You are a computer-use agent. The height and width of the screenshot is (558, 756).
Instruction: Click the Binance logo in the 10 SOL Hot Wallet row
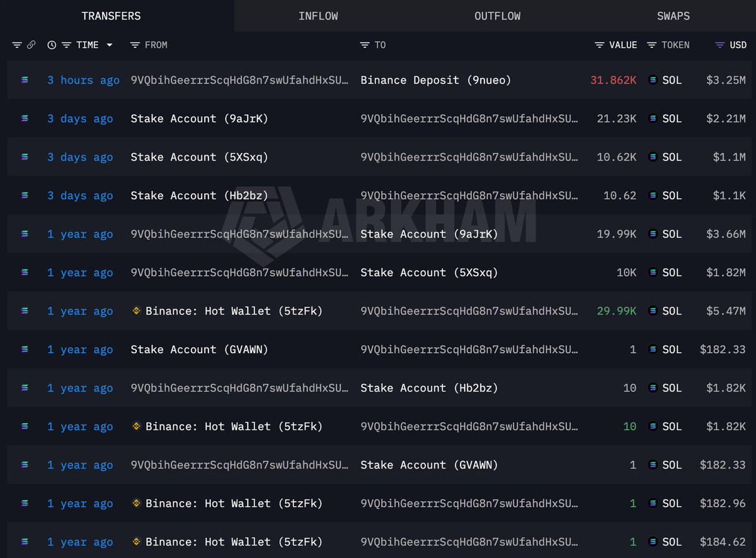136,426
